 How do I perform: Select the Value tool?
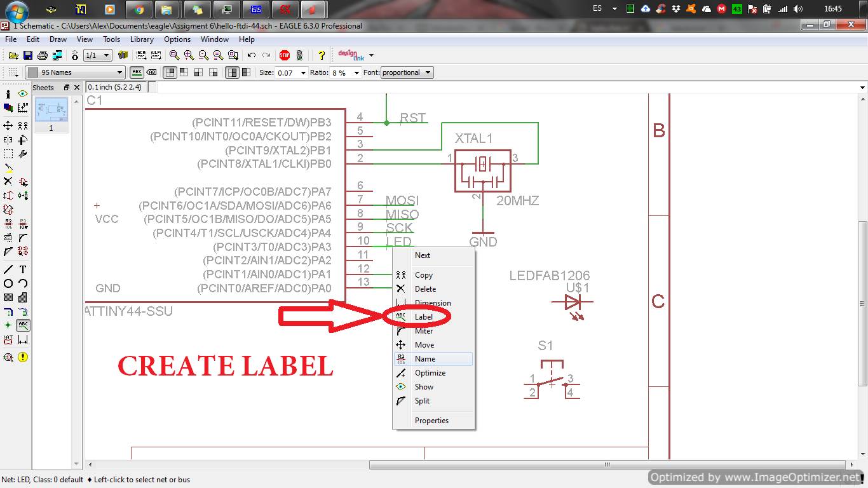coord(23,224)
